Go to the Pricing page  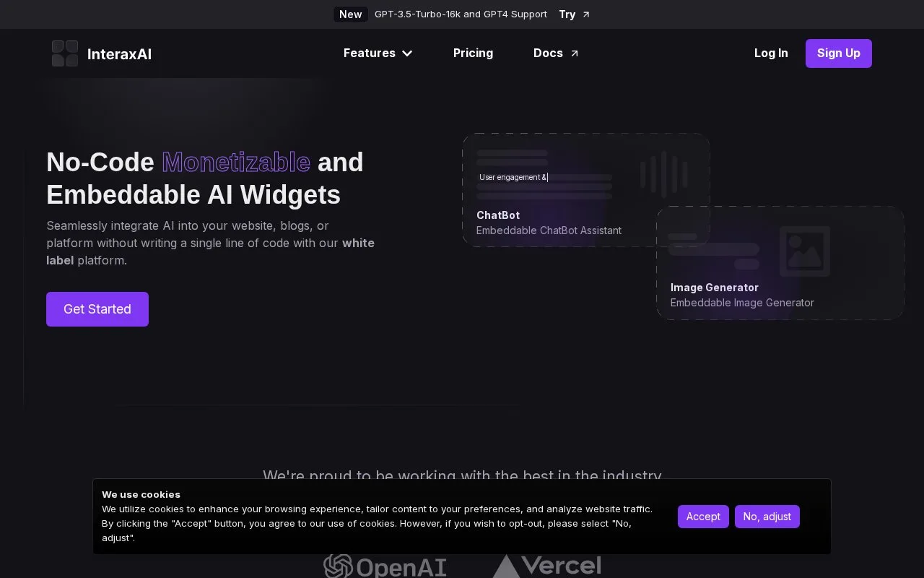tap(473, 53)
